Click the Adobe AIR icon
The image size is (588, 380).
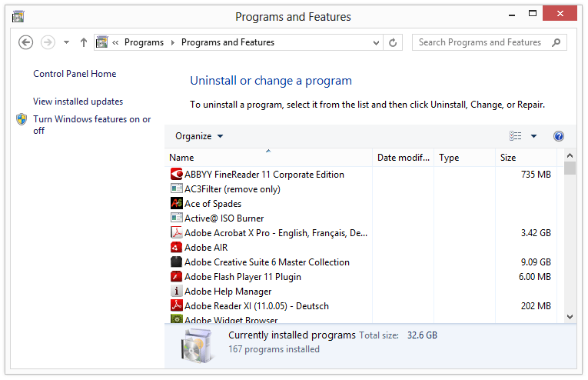pyautogui.click(x=176, y=247)
